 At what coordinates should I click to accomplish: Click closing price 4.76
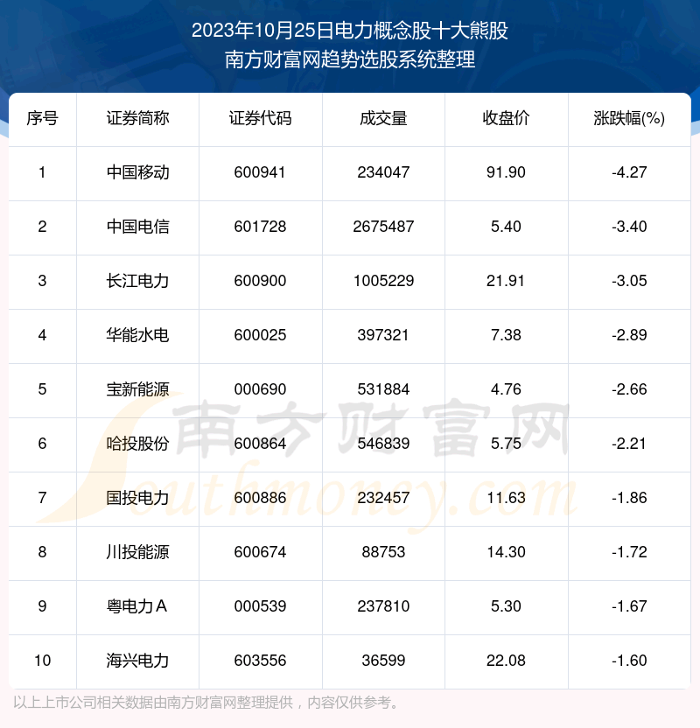[x=506, y=389]
